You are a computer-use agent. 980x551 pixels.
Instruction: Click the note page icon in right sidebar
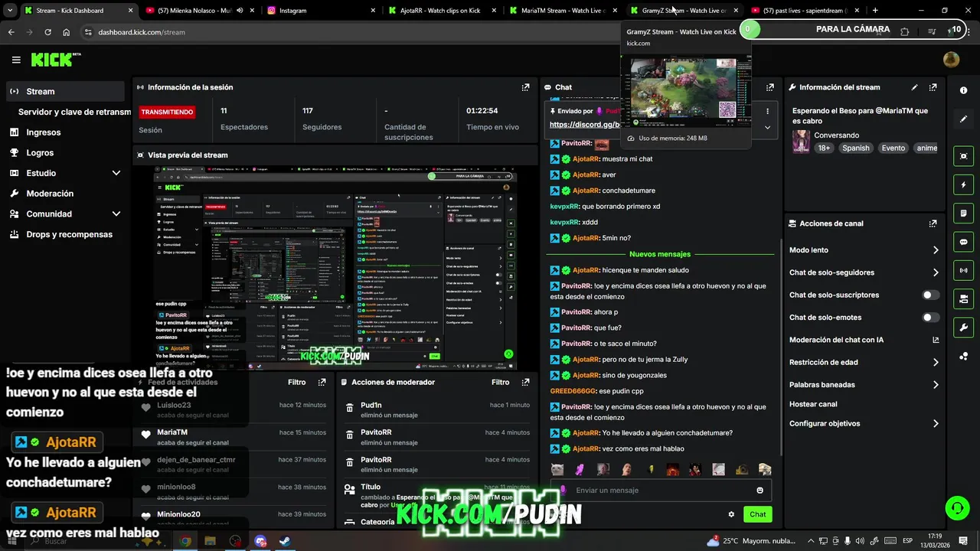point(963,213)
